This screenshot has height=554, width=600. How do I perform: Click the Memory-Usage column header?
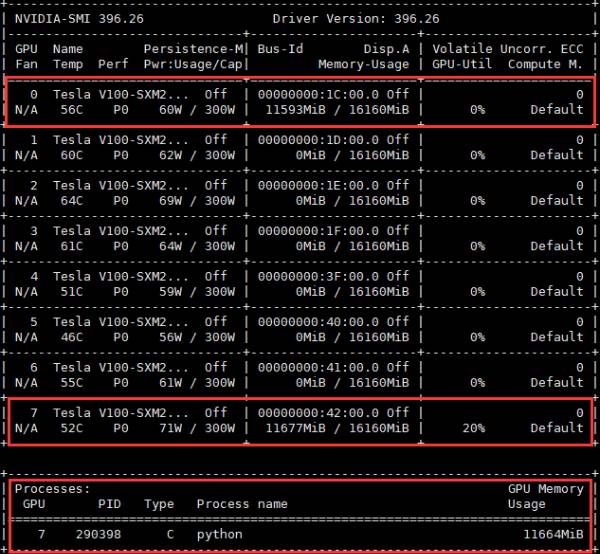364,64
